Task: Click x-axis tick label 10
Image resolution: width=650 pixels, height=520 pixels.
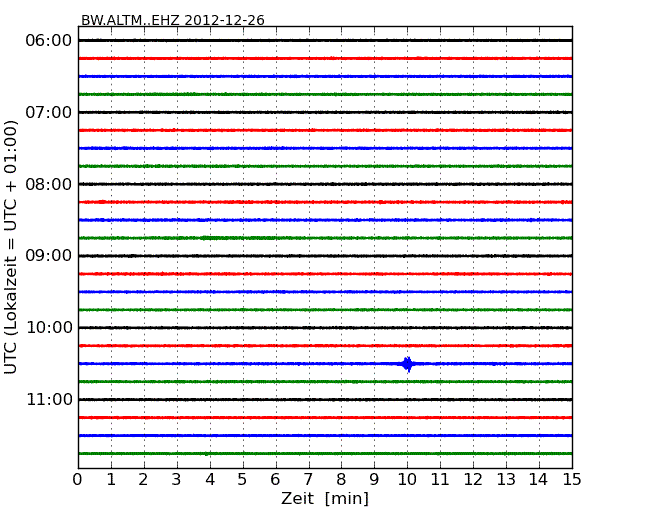Action: click(x=407, y=480)
